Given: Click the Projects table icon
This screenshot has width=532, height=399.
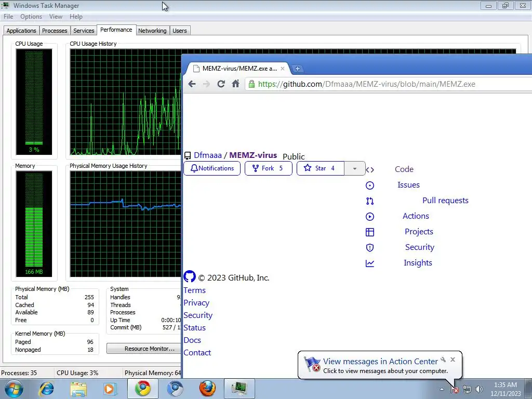Looking at the screenshot, I should (370, 232).
